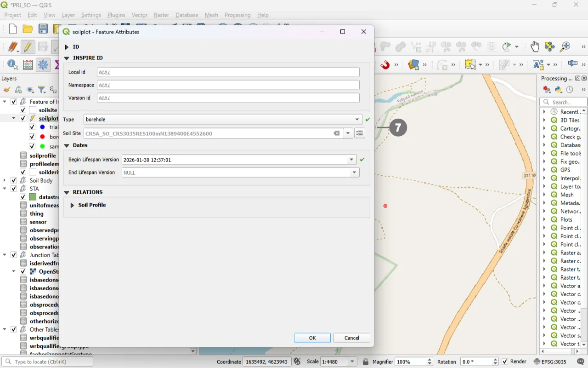
Task: Open the Type dropdown showing borehole
Action: (x=223, y=120)
